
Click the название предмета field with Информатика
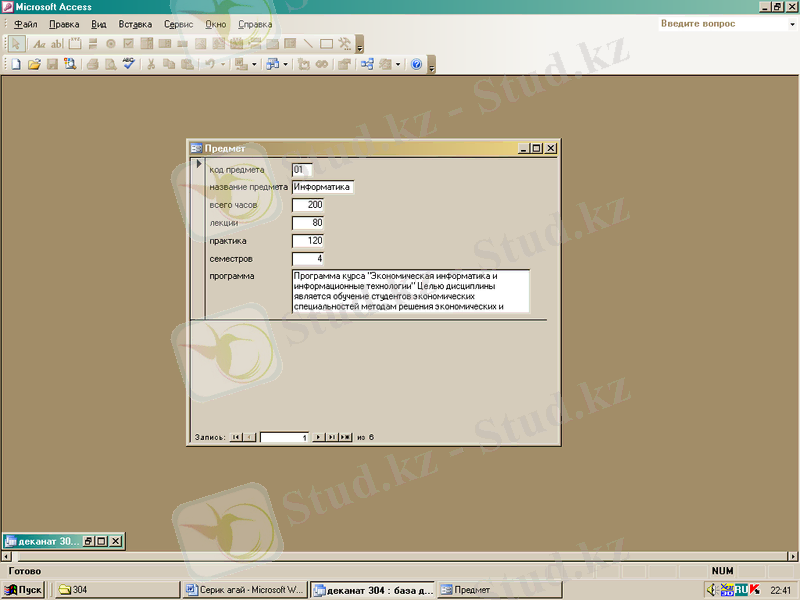coord(323,187)
